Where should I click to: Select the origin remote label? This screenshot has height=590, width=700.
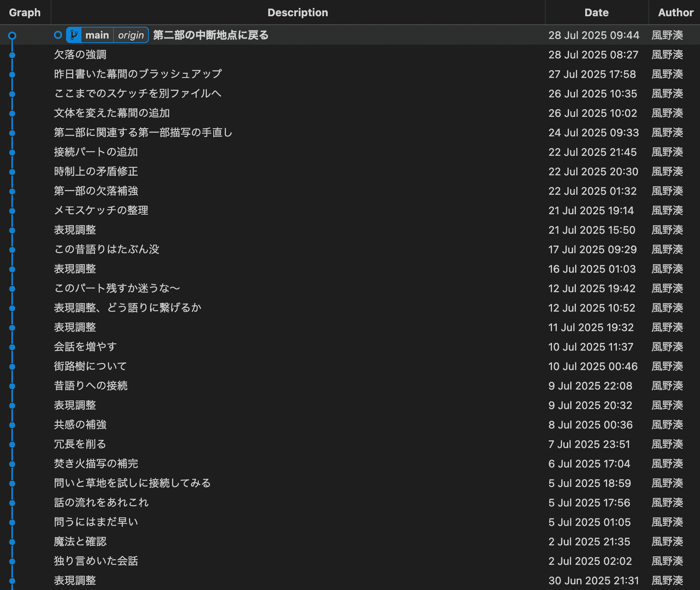[x=131, y=35]
